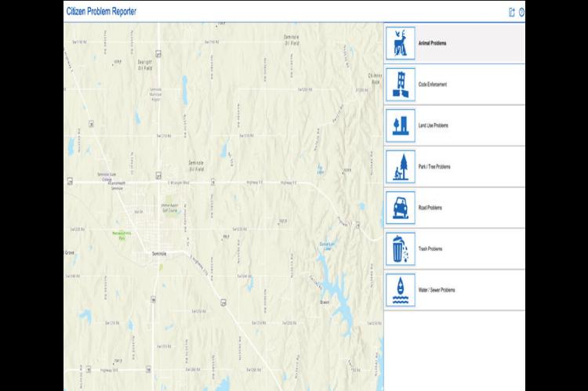This screenshot has width=588, height=391.
Task: Choose the Code Enforcement building icon
Action: tap(401, 85)
